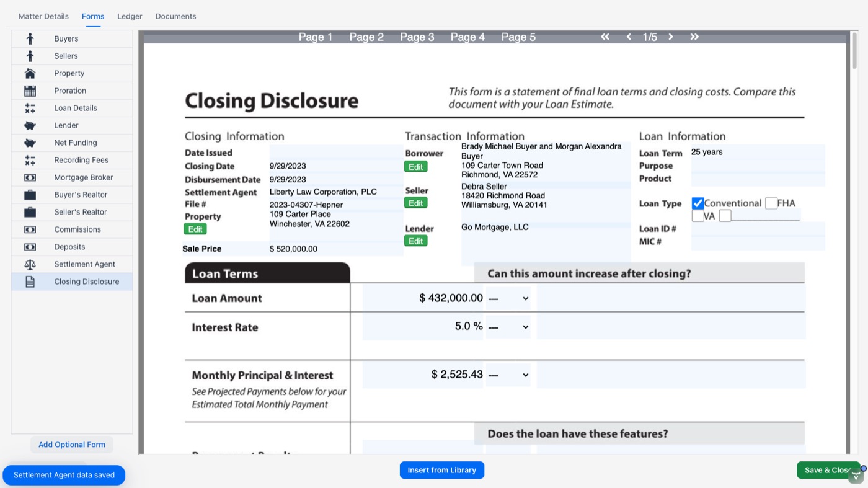Click the Deposits money icon

[30, 247]
